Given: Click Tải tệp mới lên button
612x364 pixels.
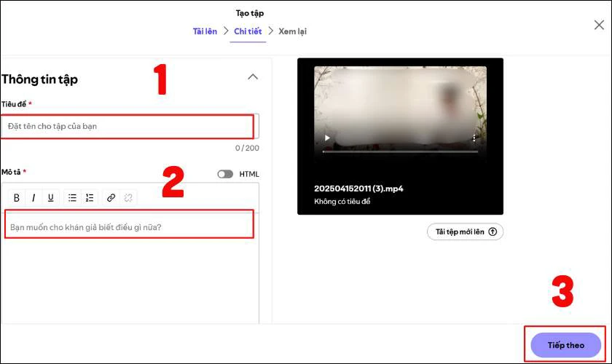Looking at the screenshot, I should (465, 232).
